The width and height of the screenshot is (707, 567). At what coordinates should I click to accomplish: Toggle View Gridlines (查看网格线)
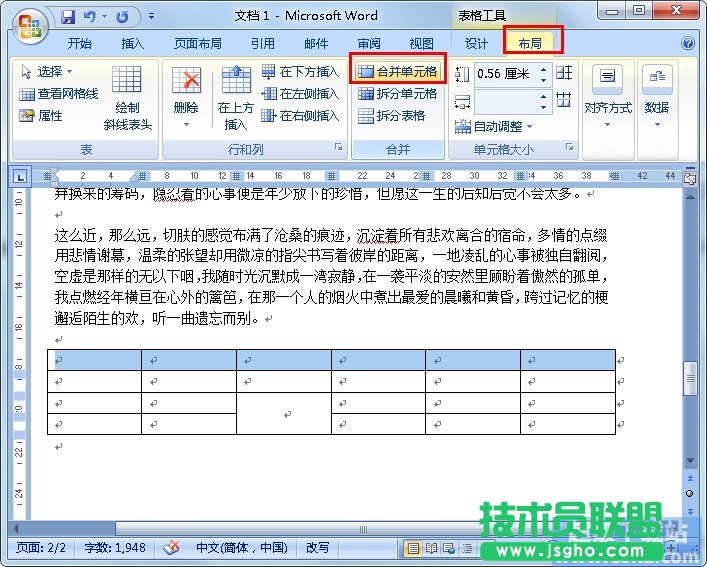coord(59,94)
